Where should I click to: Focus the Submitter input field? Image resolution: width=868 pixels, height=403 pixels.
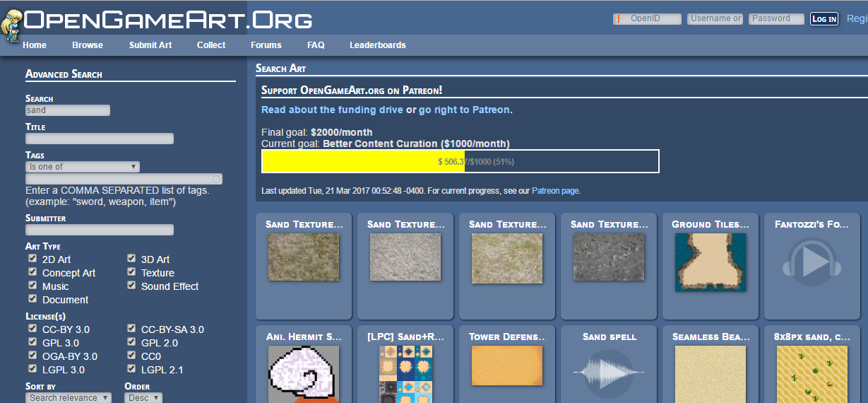tap(100, 230)
